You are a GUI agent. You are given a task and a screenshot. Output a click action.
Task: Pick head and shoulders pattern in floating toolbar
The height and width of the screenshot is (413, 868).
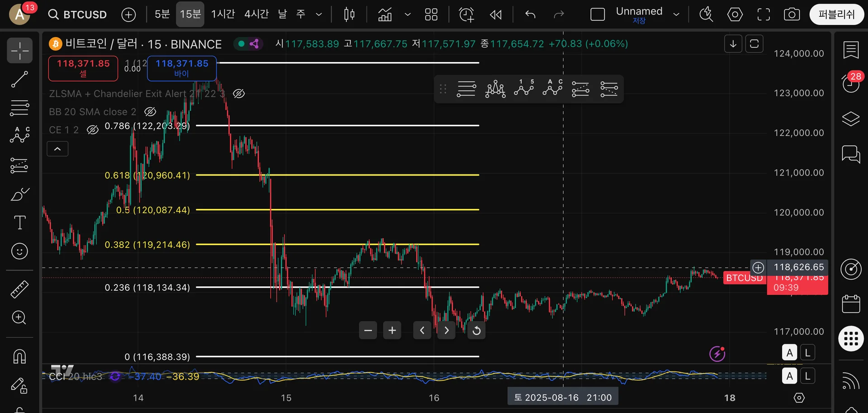(495, 89)
